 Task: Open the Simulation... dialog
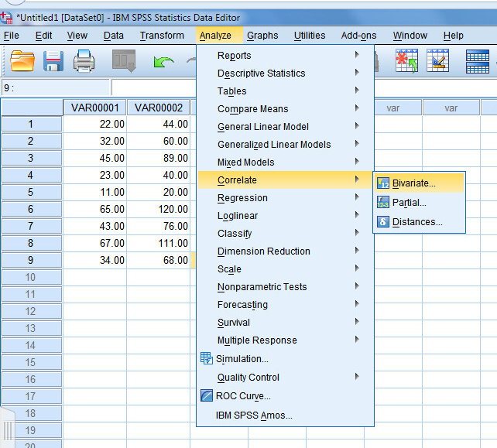pos(285,359)
